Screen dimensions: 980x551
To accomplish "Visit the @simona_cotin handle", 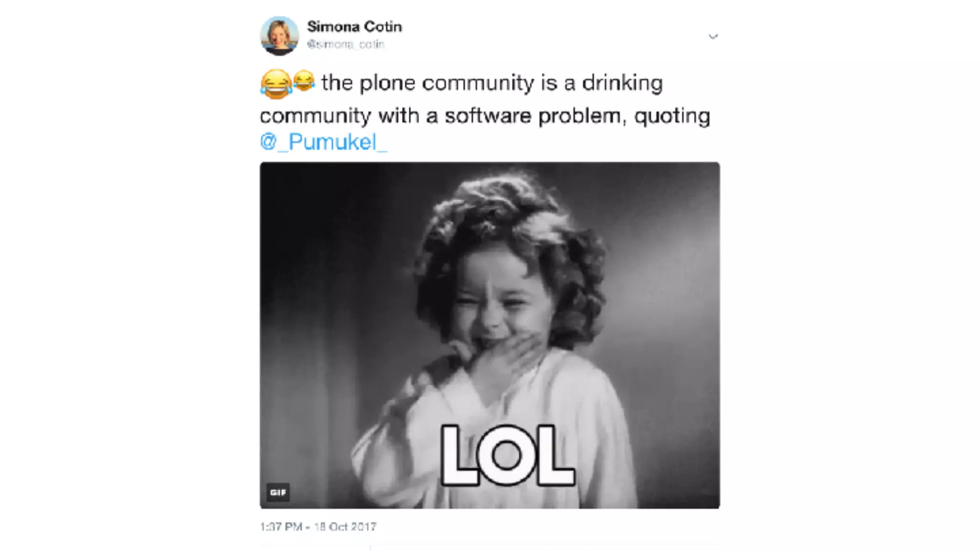I will [x=345, y=44].
